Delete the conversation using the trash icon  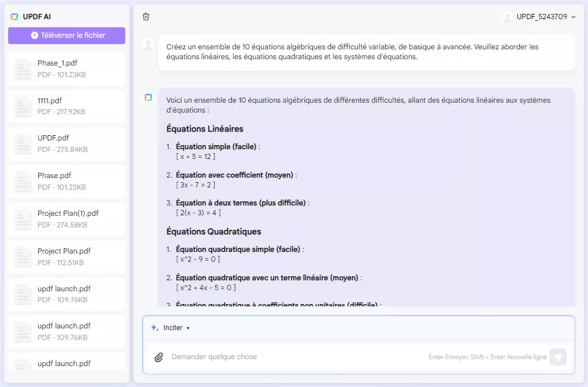(x=146, y=17)
